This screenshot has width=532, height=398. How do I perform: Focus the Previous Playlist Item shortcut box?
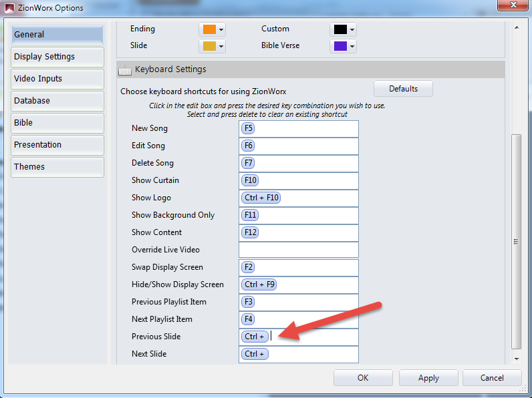299,302
